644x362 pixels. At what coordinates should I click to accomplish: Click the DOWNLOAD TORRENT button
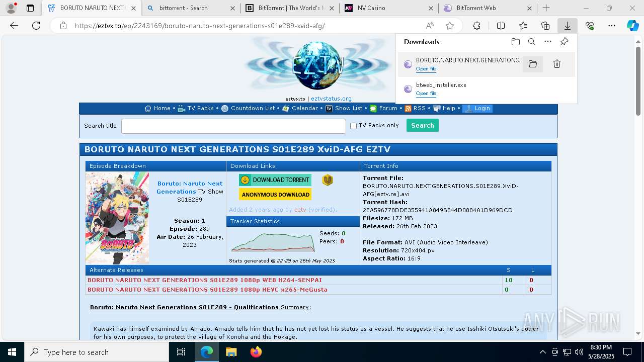click(275, 180)
